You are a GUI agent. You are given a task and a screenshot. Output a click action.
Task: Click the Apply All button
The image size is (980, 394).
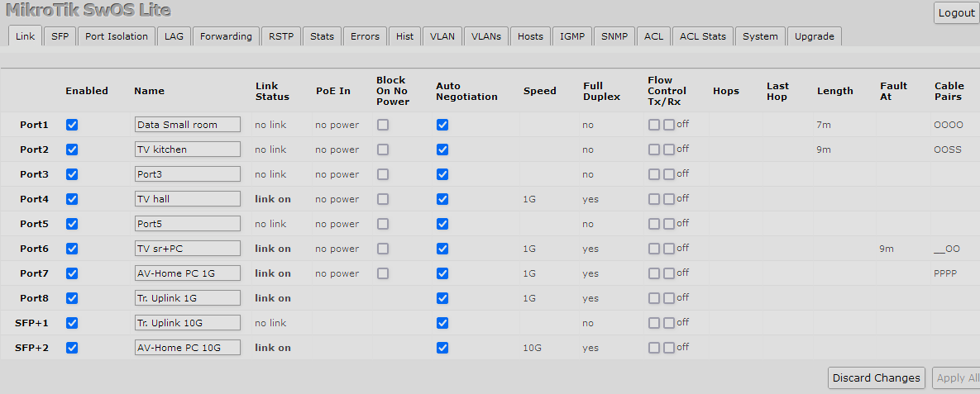(x=955, y=377)
